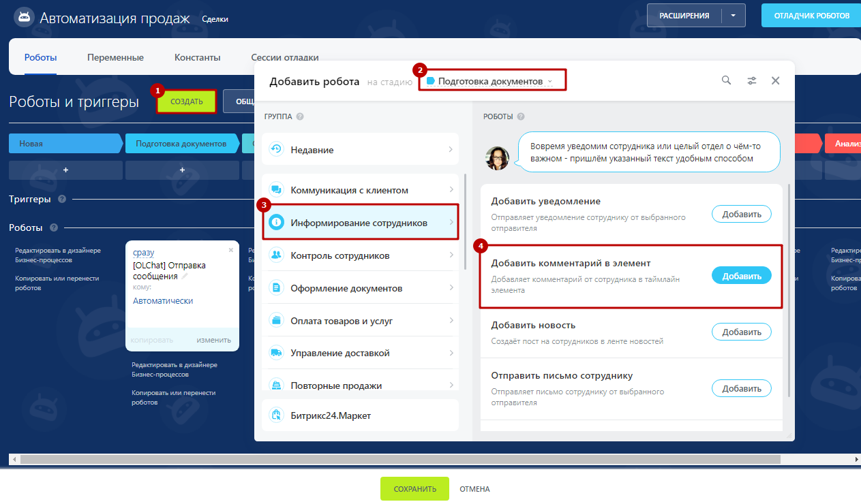Click the Битрикс24.Маркет icon
The width and height of the screenshot is (861, 504).
[x=276, y=415]
